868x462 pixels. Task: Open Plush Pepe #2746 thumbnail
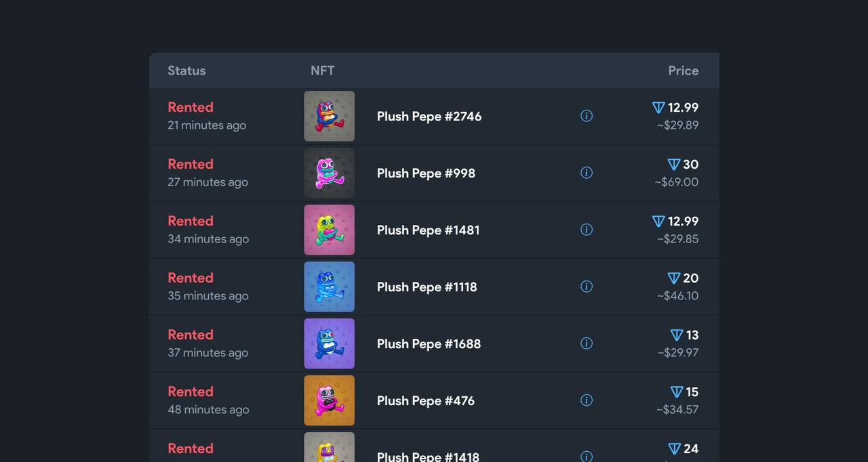point(329,116)
